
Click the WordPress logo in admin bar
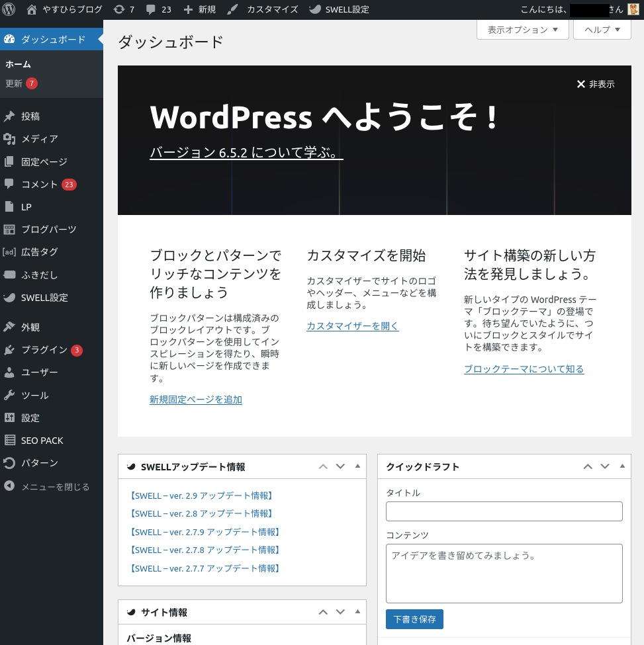coord(9,9)
